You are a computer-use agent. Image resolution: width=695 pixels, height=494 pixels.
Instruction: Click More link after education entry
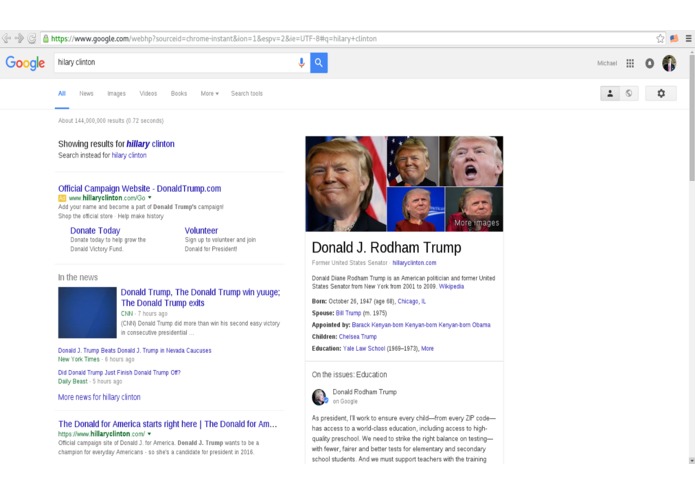427,349
